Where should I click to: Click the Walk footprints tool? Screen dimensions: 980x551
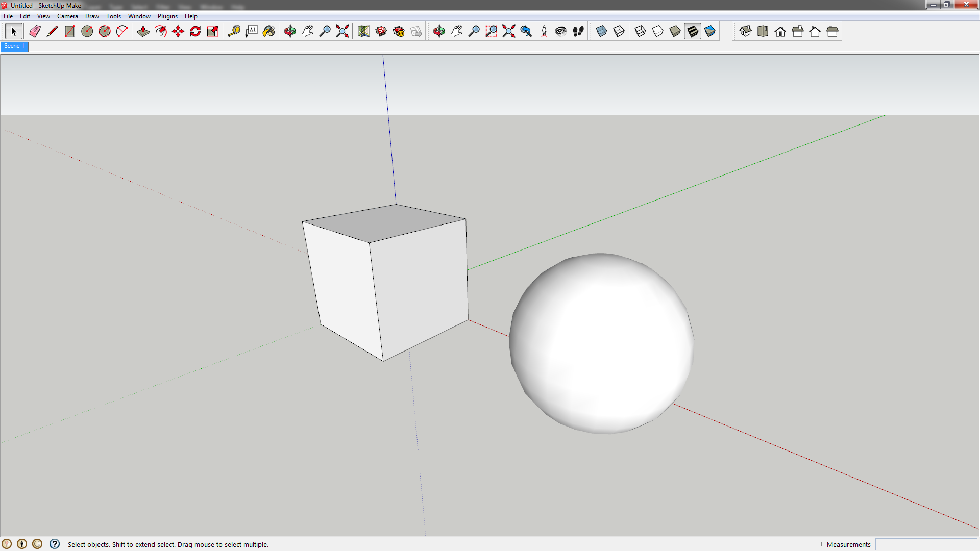click(x=578, y=32)
